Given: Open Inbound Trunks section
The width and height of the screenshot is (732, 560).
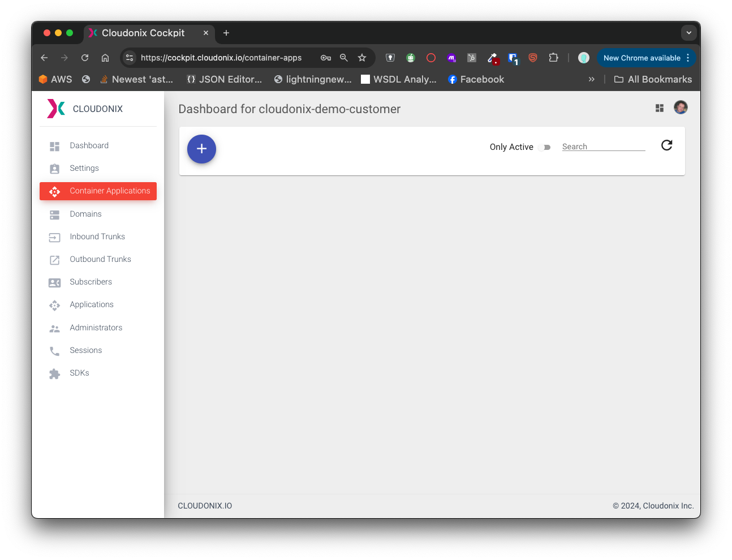Looking at the screenshot, I should coord(97,237).
